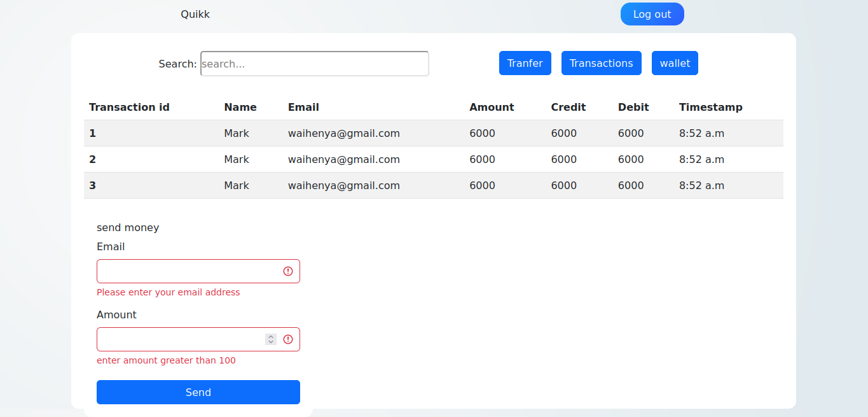Click the Amount field spinner arrows

[271, 339]
